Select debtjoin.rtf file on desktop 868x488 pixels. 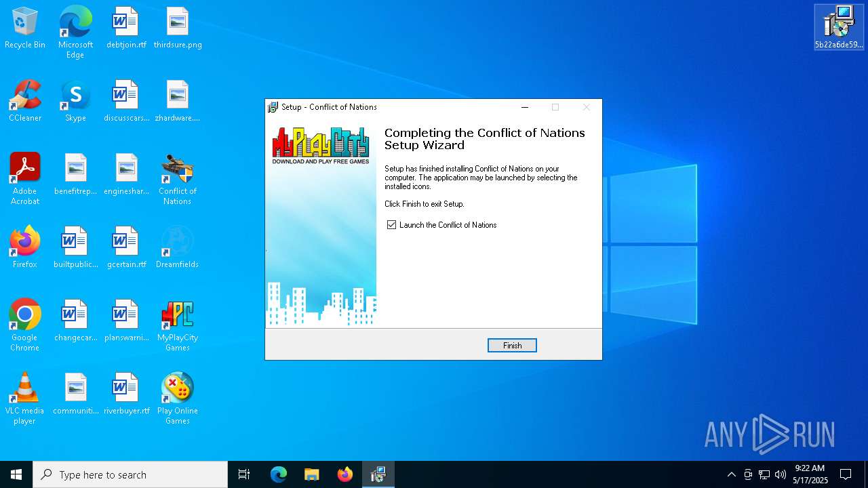coord(126,28)
